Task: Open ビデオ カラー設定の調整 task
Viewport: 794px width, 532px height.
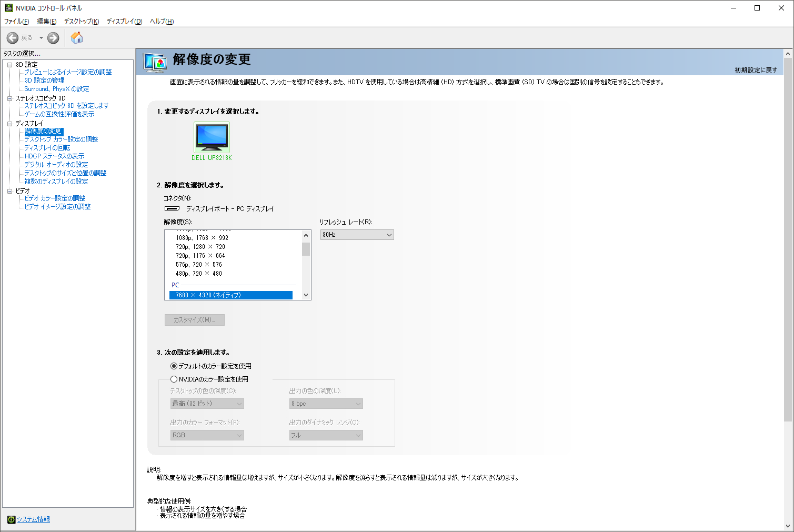Action: (x=55, y=198)
